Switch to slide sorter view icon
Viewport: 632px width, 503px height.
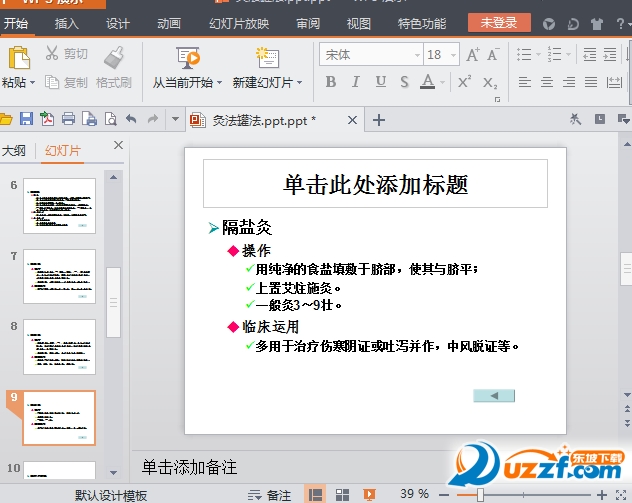[x=342, y=495]
